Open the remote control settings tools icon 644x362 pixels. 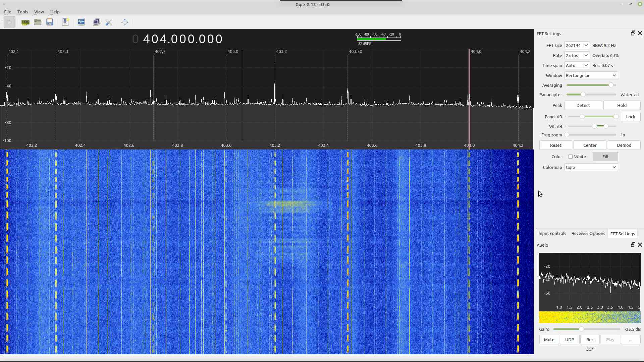click(109, 22)
